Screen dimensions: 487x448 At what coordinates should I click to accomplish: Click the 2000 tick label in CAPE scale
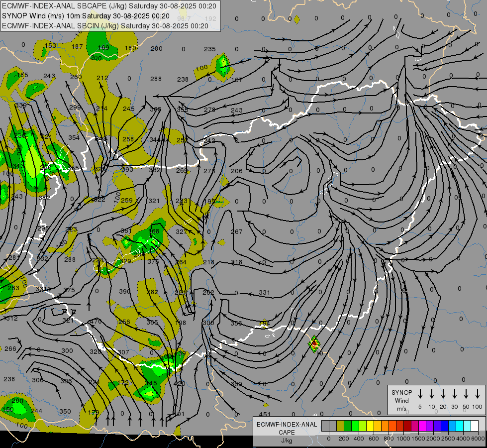click(x=433, y=439)
